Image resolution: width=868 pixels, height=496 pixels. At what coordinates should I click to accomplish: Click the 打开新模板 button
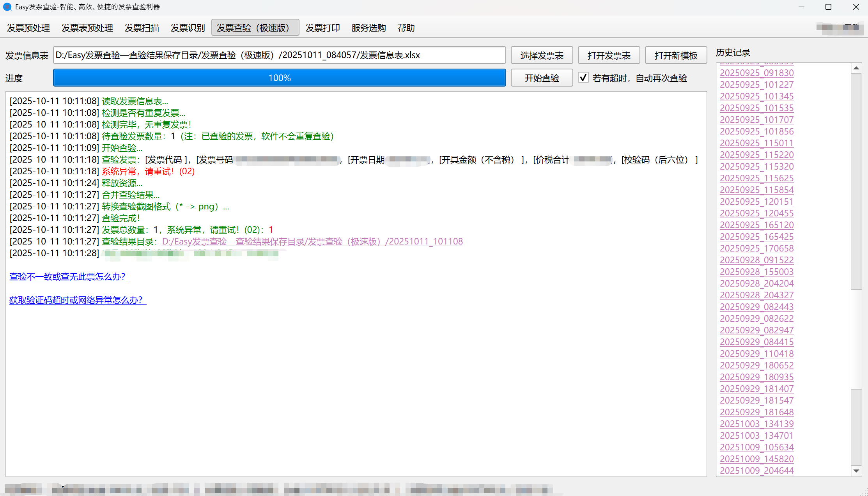click(x=676, y=55)
